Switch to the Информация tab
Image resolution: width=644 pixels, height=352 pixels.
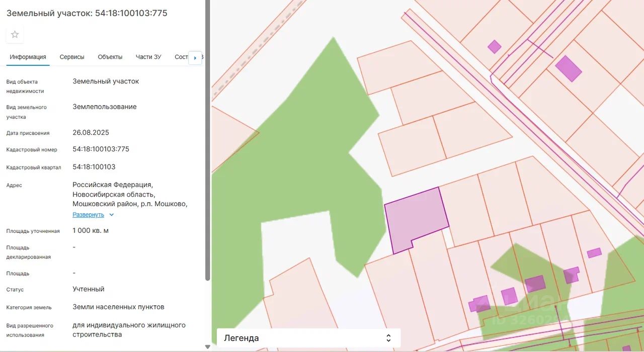pos(28,57)
